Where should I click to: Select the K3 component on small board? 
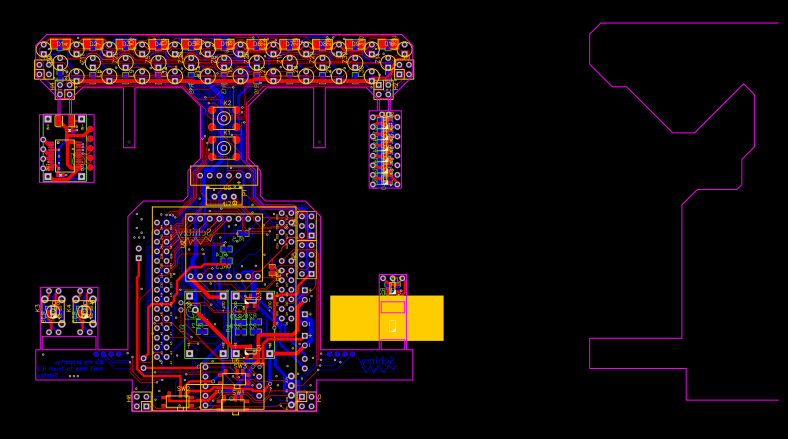[x=53, y=312]
